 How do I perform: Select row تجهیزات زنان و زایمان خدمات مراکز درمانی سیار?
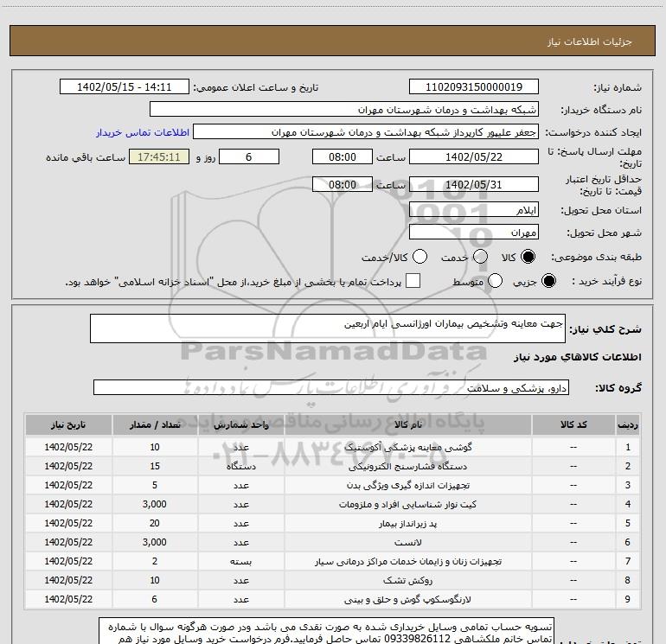pyautogui.click(x=333, y=561)
